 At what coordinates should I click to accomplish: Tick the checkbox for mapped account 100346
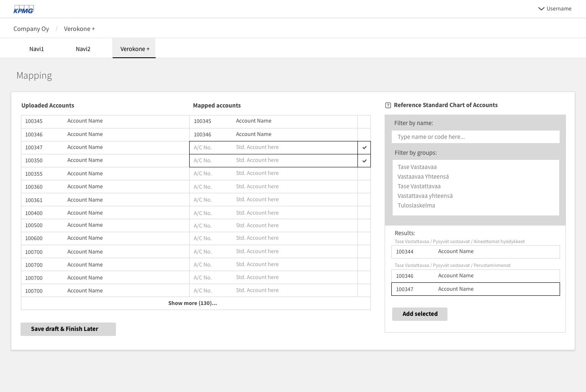click(364, 135)
